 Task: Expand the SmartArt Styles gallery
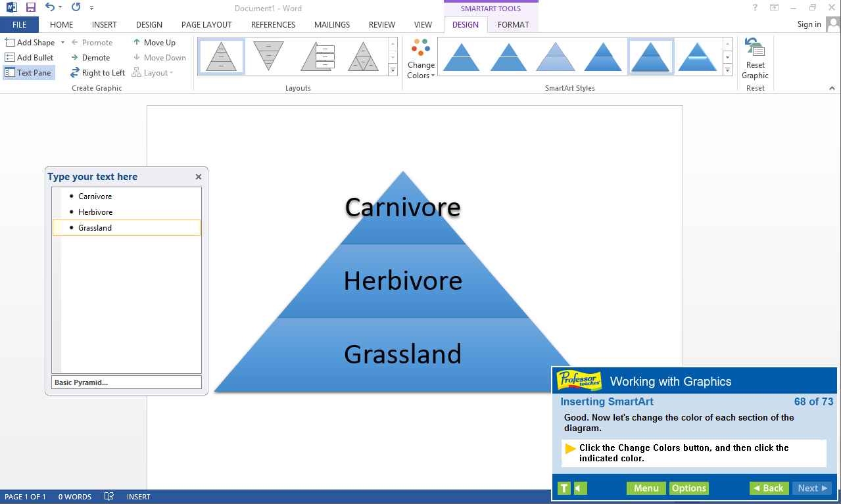coord(728,70)
